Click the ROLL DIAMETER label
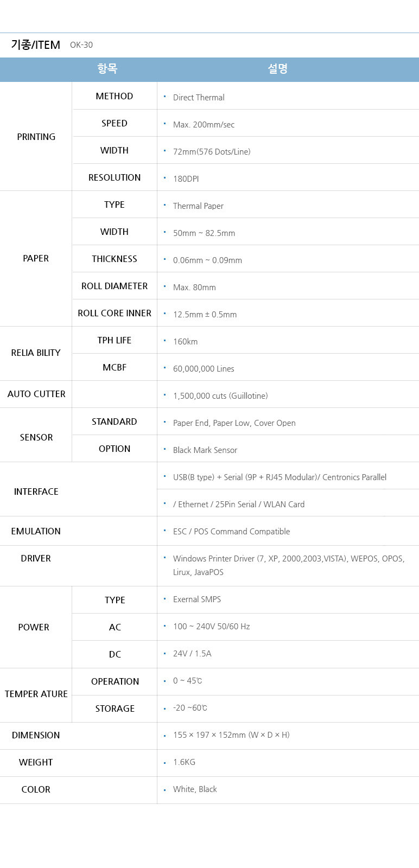The image size is (419, 868). point(115,286)
